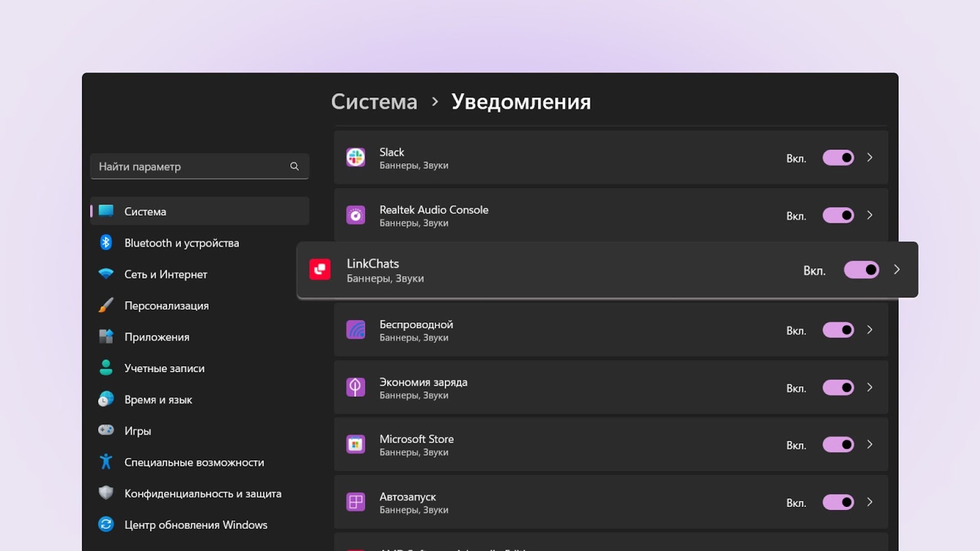980x551 pixels.
Task: Click the Система monitor icon in sidebar
Action: point(106,211)
